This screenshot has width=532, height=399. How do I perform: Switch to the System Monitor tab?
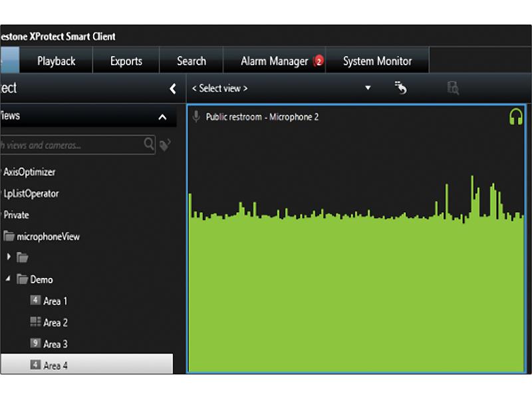[x=377, y=61]
